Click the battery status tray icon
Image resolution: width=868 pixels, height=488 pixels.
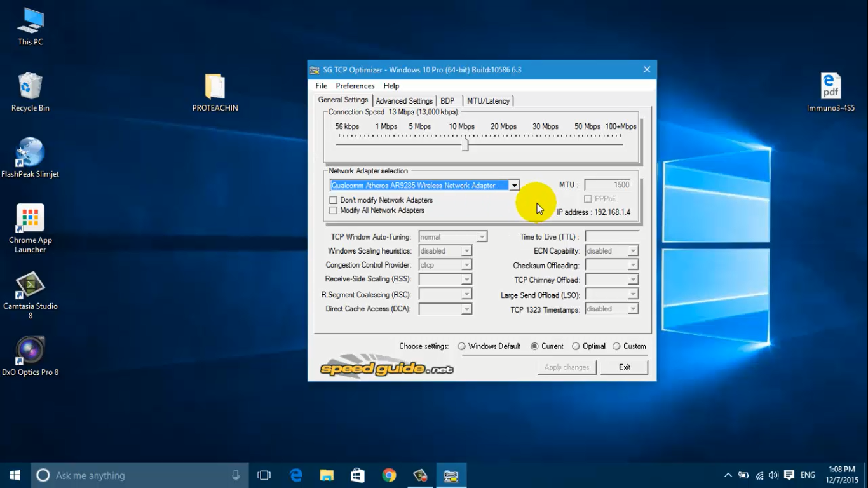point(743,475)
